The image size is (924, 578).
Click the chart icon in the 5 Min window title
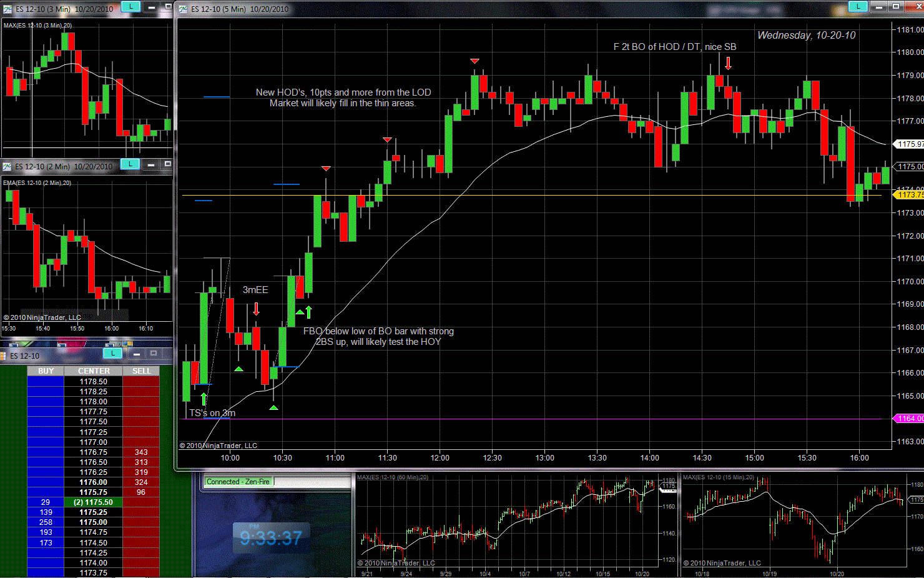[x=183, y=9]
